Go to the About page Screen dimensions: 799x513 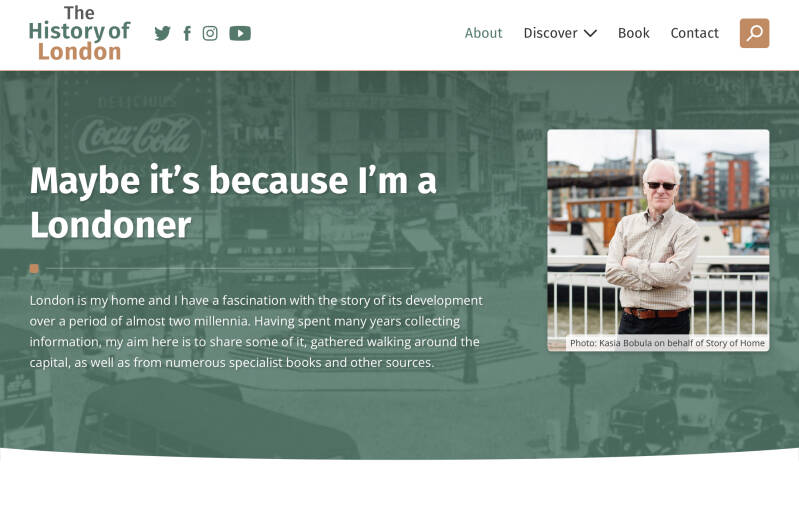pos(483,33)
